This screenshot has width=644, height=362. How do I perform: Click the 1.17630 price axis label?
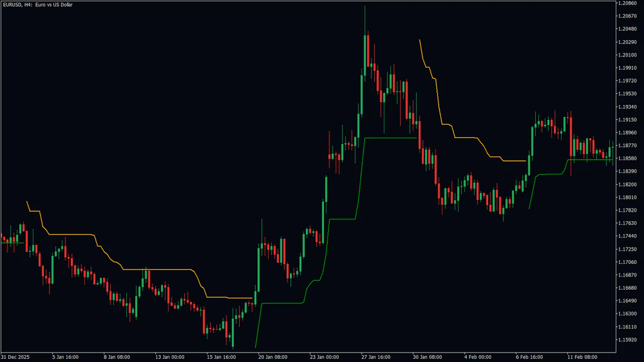(628, 223)
